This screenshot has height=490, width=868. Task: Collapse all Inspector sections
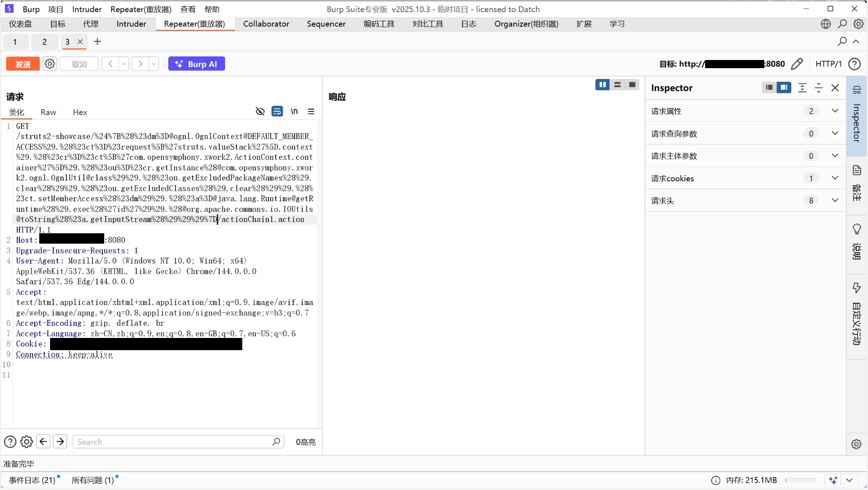pyautogui.click(x=818, y=88)
